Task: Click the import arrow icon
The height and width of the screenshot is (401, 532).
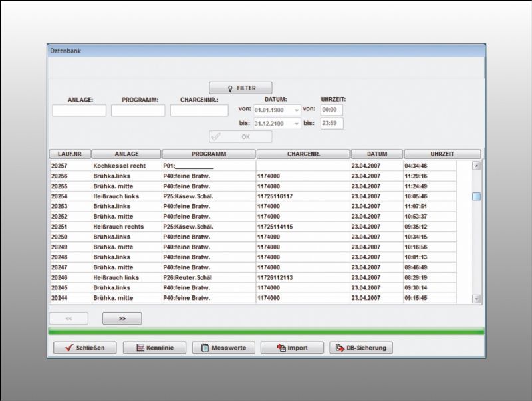Action: (281, 348)
